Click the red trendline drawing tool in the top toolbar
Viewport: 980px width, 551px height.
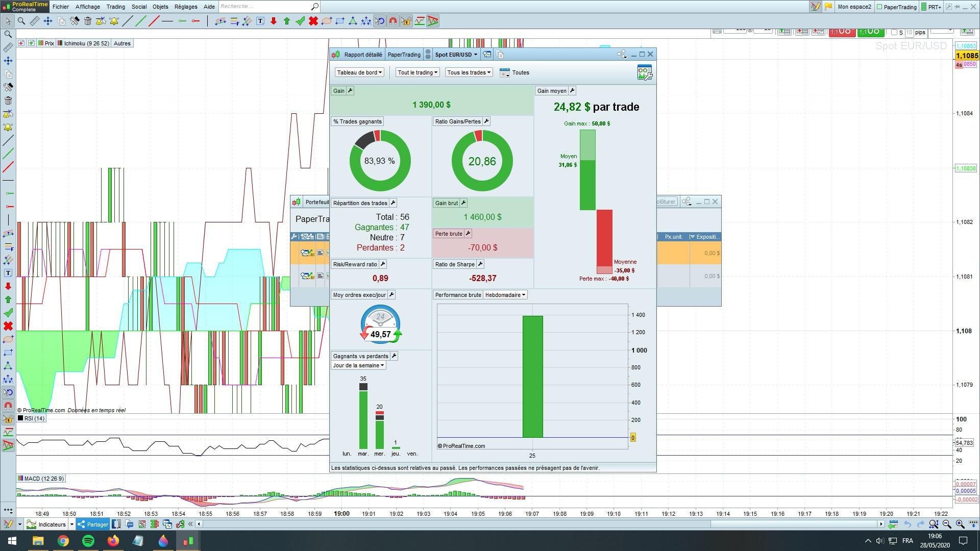tap(154, 21)
